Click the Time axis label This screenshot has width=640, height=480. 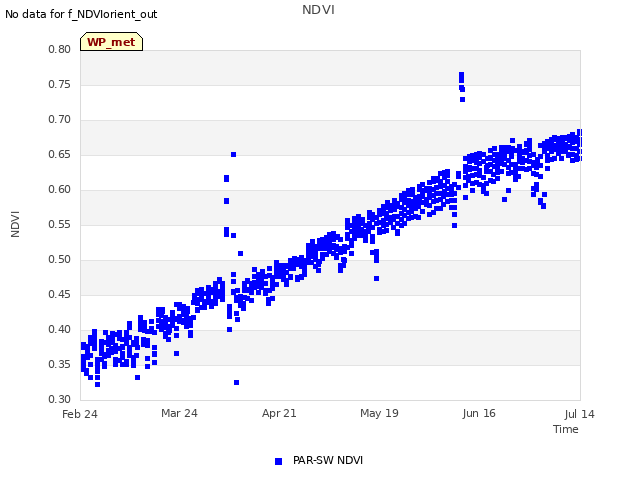pos(565,429)
